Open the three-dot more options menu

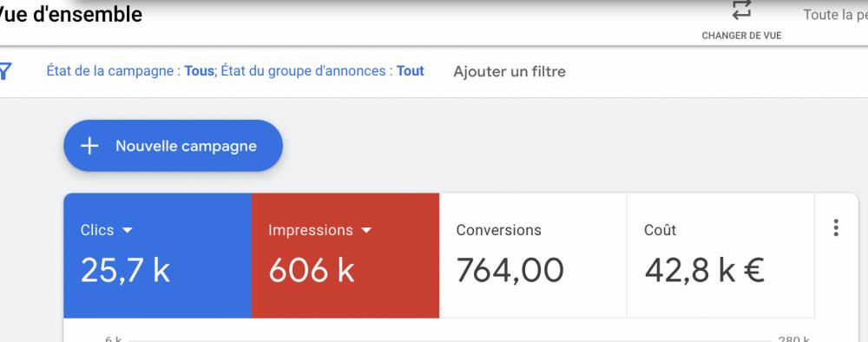click(836, 228)
